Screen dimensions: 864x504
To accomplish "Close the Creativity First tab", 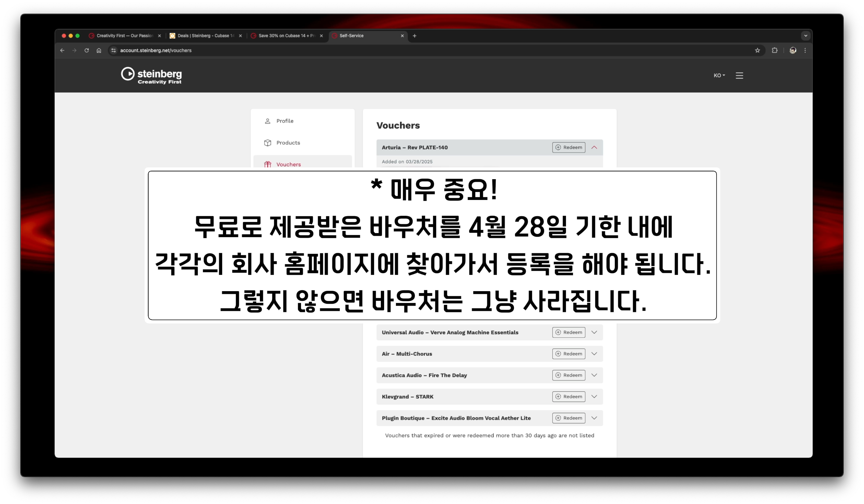I will point(159,36).
